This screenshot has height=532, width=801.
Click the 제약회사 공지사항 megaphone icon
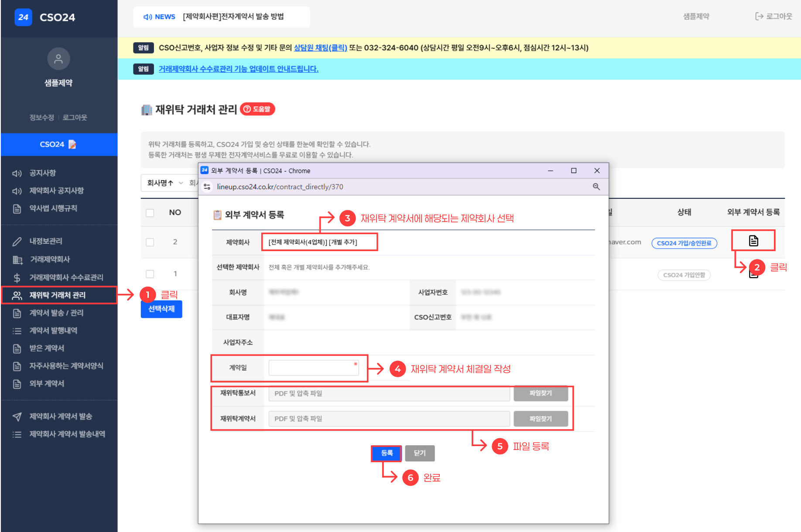[17, 191]
